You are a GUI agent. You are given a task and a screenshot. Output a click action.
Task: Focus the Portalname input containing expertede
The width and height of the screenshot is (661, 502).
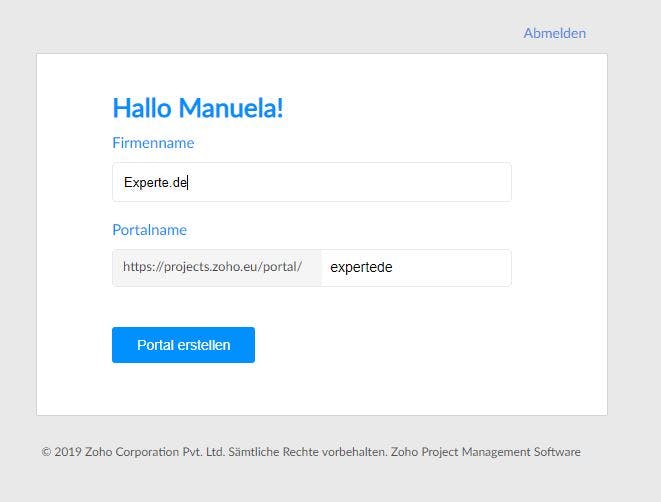point(416,267)
